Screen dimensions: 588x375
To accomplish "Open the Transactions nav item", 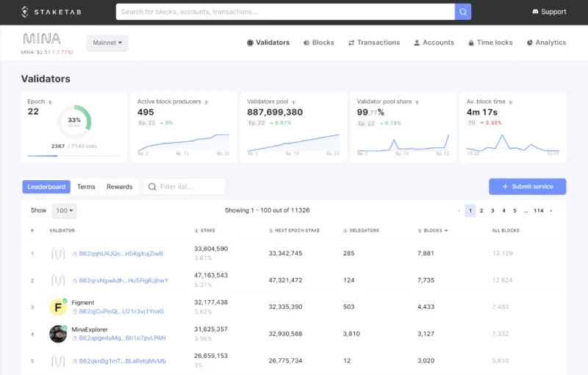I will coord(374,43).
